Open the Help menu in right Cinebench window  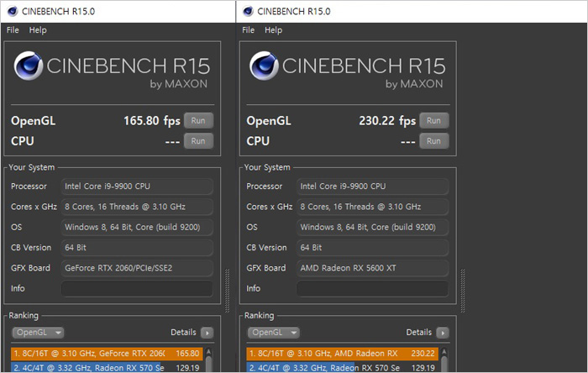(x=273, y=30)
